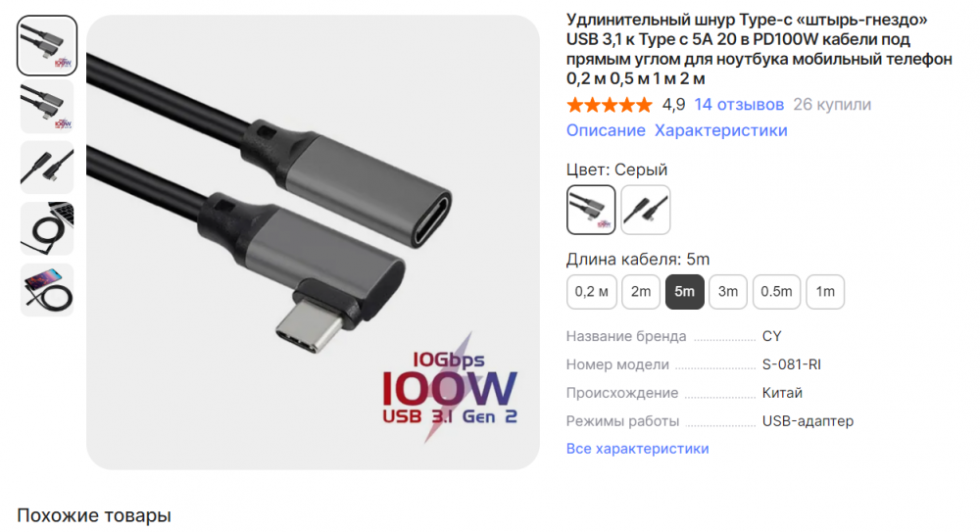Screen dimensions: 980x532
Task: Expand Все характеристики list
Action: tap(638, 449)
